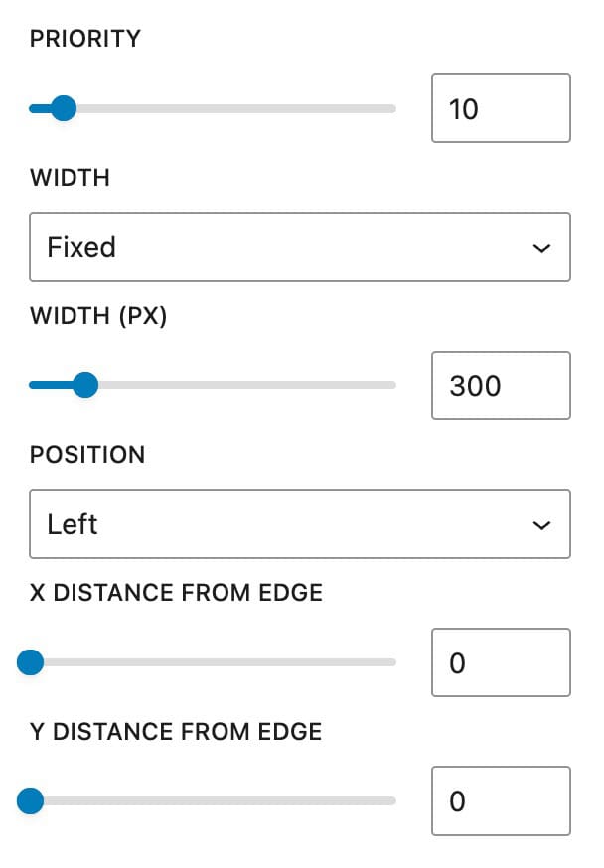This screenshot has width=604, height=868.
Task: Click the Y Distance From Edge slider handle
Action: (31, 800)
